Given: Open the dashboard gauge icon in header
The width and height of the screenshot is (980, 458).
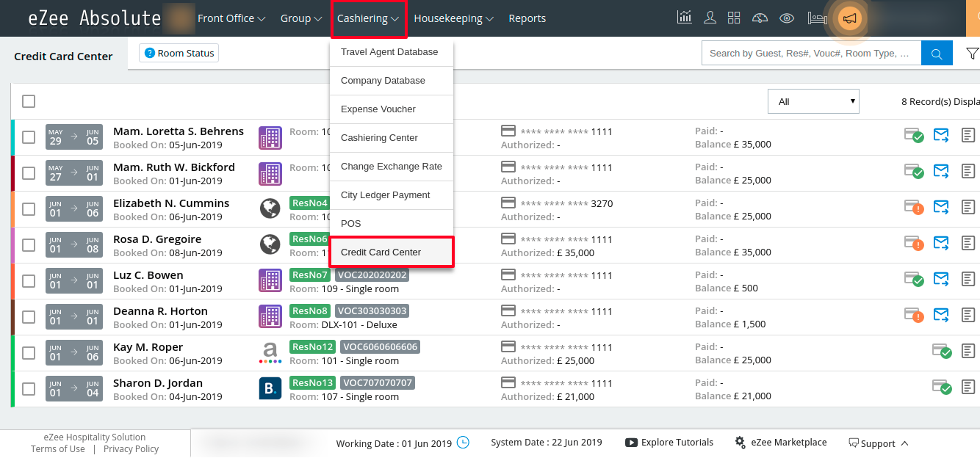Looking at the screenshot, I should [x=760, y=18].
